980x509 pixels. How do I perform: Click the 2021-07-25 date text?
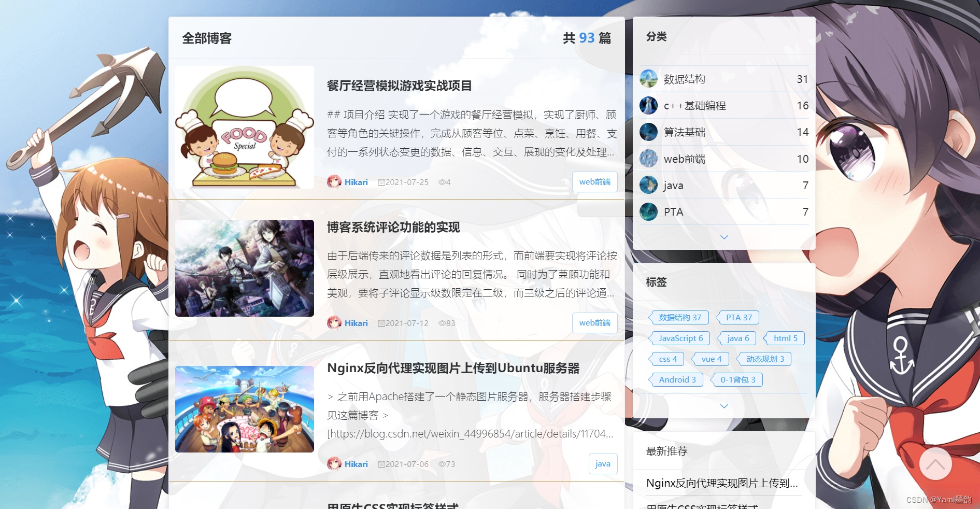(x=407, y=182)
